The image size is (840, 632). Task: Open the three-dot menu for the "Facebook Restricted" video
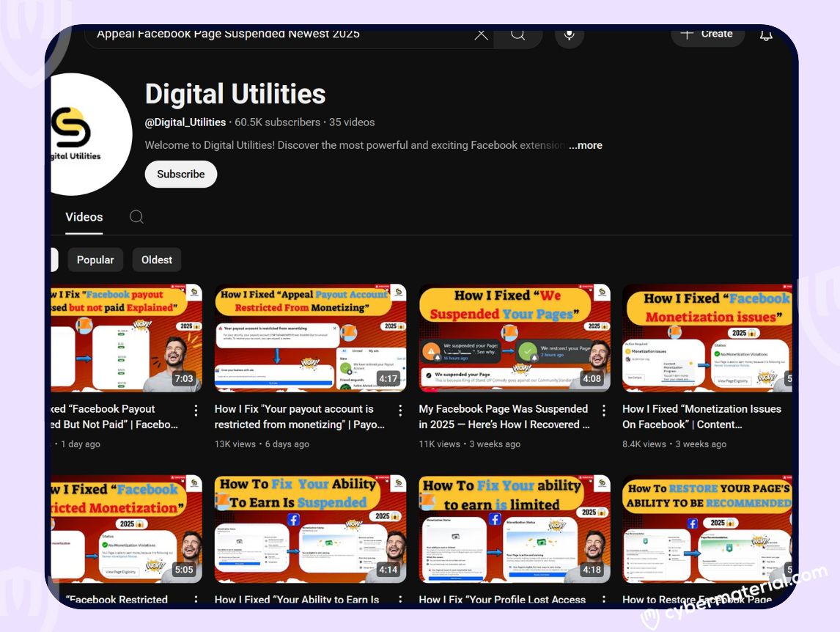click(x=196, y=599)
